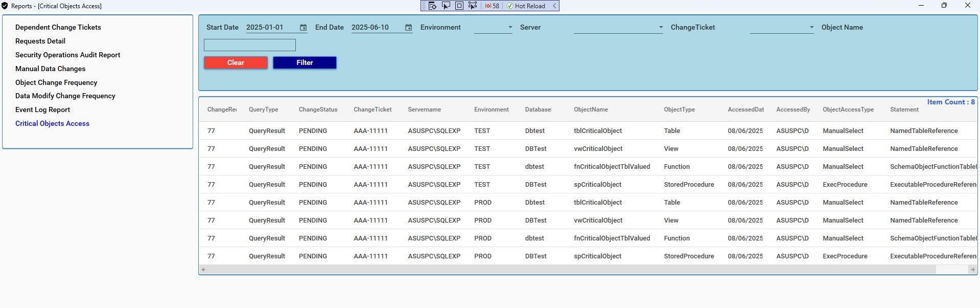Click the blue Filter button
The height and width of the screenshot is (308, 980).
pos(305,62)
